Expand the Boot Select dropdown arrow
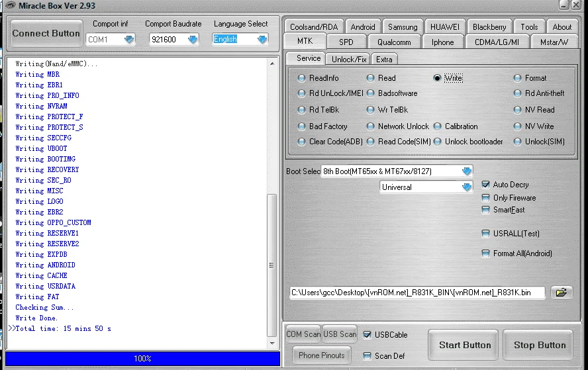This screenshot has height=370, width=588. tap(467, 171)
